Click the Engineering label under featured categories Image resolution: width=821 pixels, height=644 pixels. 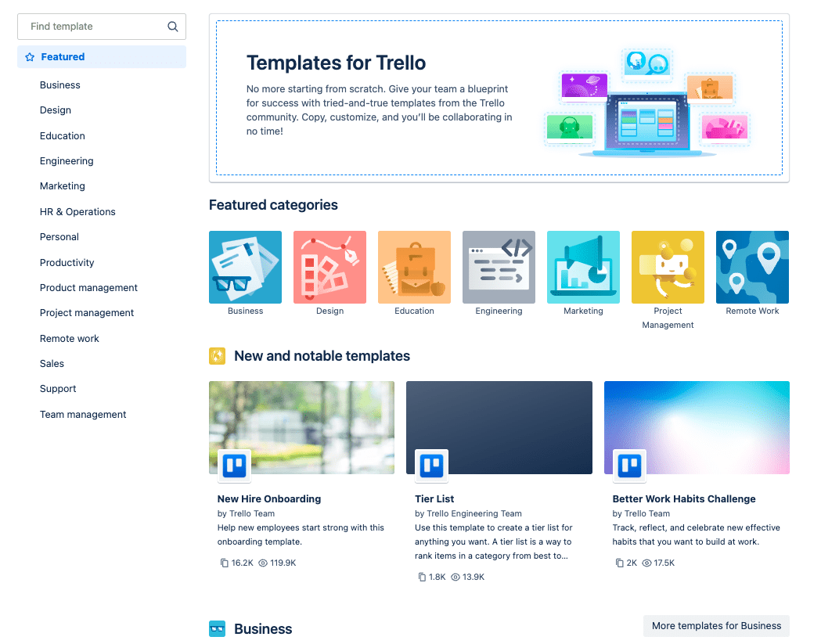[499, 311]
